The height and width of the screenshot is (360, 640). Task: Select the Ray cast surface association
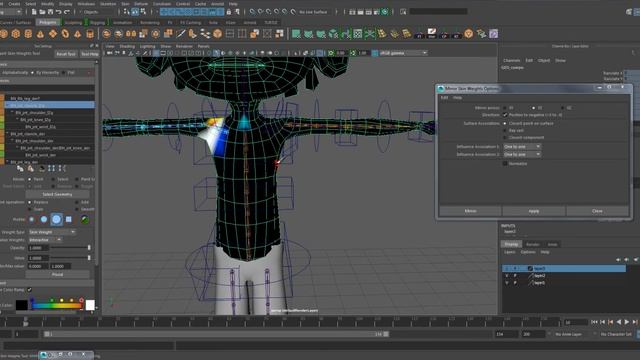point(505,131)
